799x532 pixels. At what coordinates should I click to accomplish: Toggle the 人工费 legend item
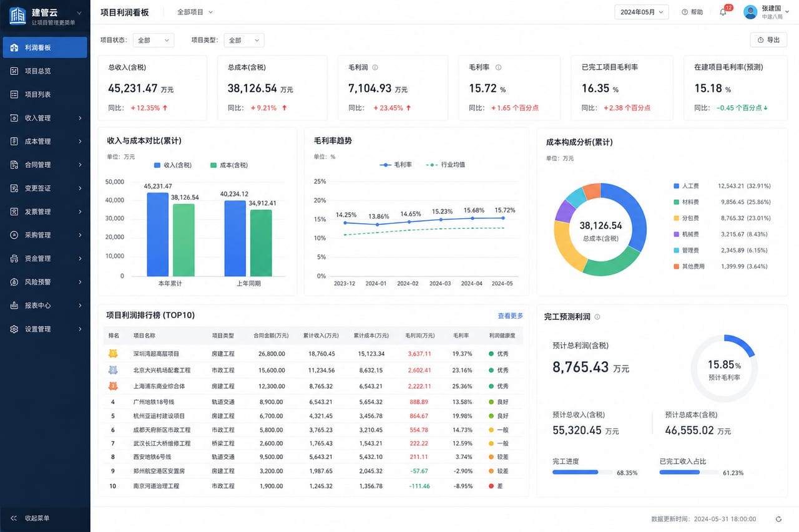(x=686, y=186)
